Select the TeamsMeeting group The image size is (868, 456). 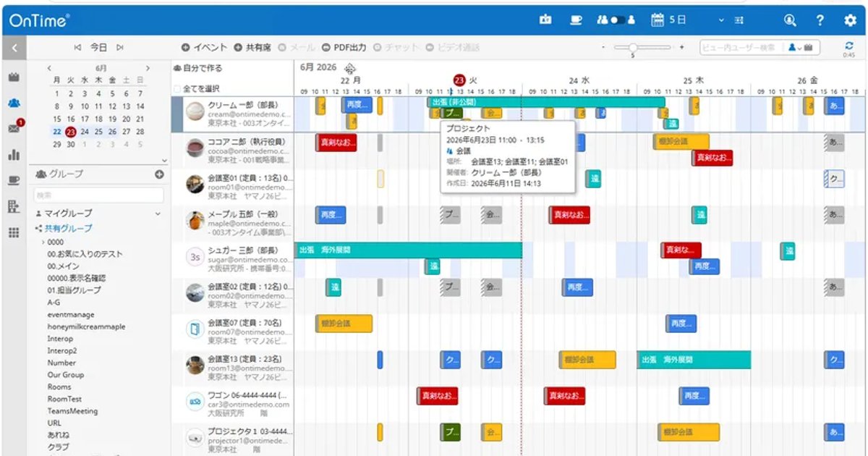click(72, 411)
